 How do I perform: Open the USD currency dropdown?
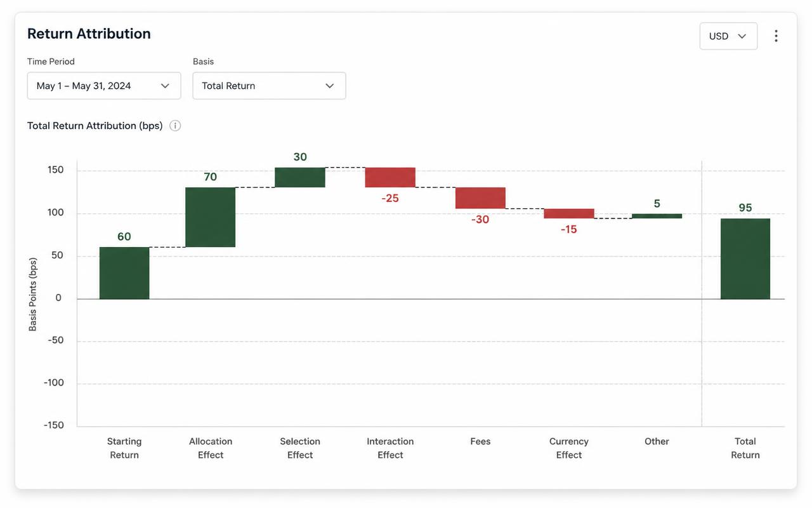[728, 36]
